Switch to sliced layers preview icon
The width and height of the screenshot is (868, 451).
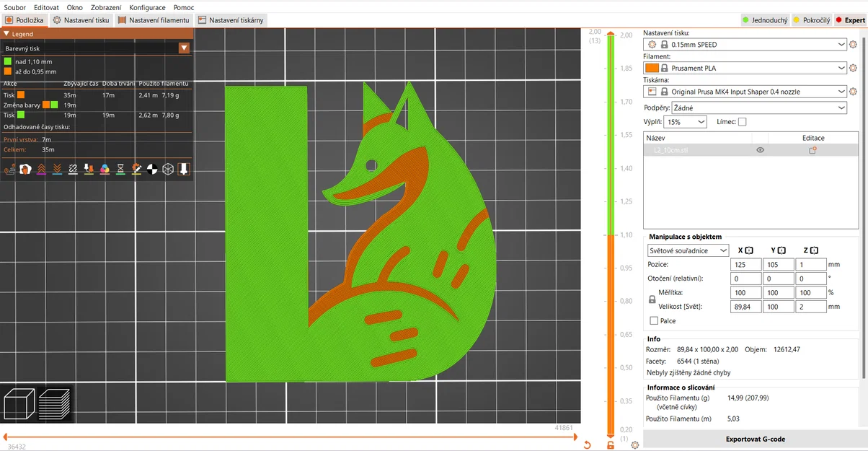click(54, 404)
